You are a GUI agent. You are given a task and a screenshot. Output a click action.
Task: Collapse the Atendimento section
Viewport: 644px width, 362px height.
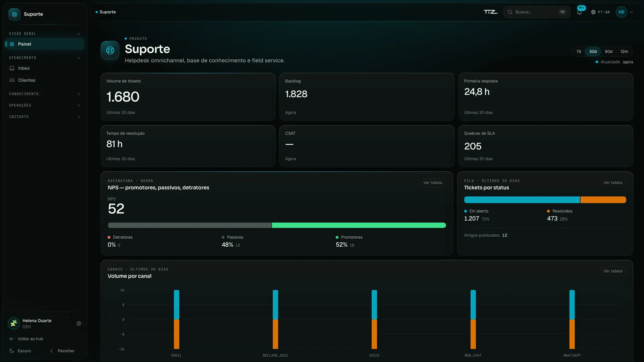45,58
